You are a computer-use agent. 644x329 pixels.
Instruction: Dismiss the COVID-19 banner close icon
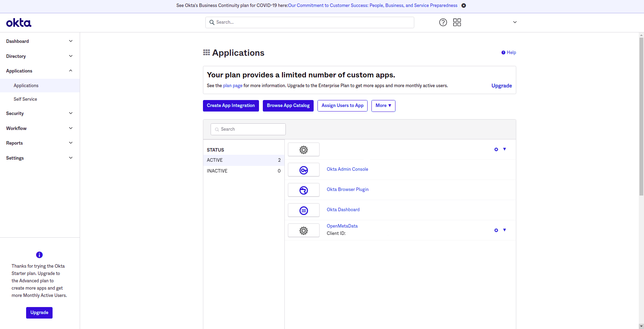[464, 6]
